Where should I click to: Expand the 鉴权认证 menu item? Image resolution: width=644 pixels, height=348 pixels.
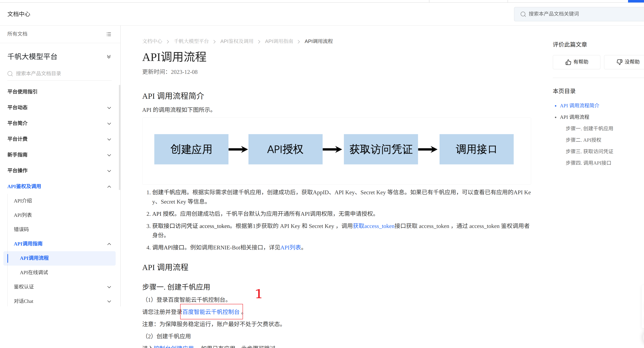tap(109, 287)
